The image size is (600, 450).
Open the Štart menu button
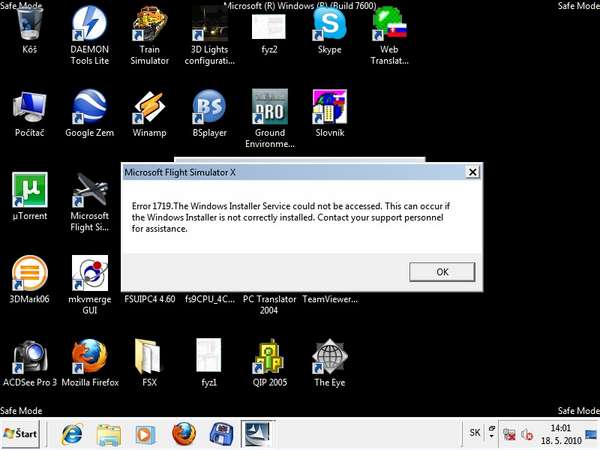click(x=22, y=434)
